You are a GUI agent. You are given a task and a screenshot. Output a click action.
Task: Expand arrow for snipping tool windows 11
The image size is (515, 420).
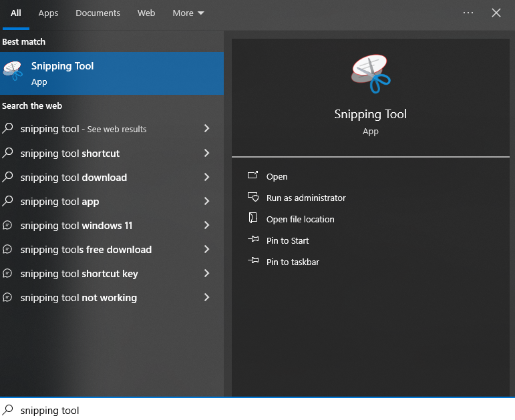pyautogui.click(x=206, y=226)
